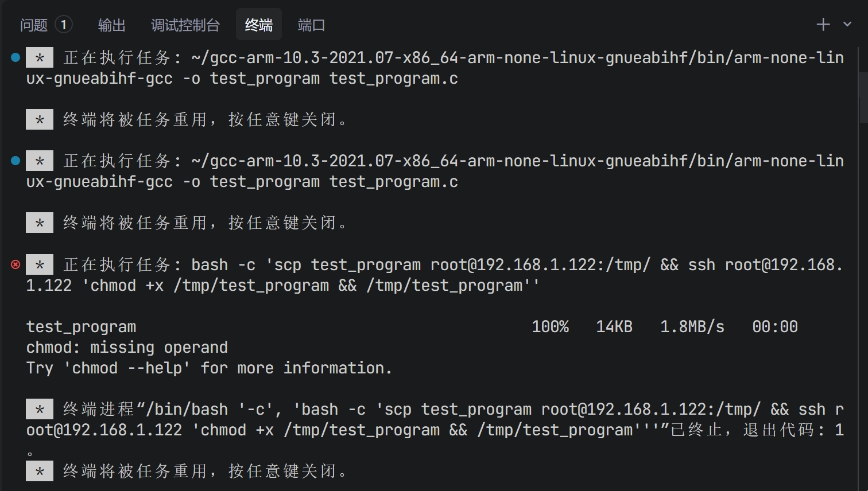
Task: Click the problems count badge showing 1
Action: [64, 25]
